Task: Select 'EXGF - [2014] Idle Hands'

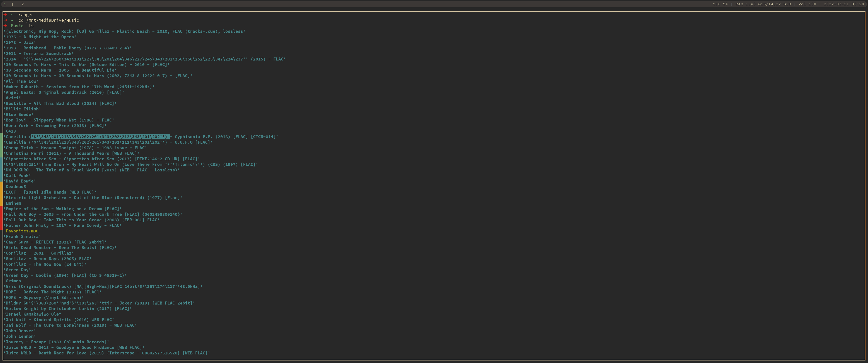Action: tap(50, 192)
